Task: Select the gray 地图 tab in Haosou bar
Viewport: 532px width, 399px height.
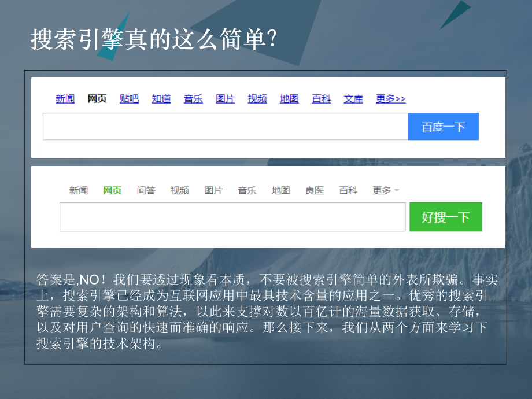Action: click(x=280, y=190)
